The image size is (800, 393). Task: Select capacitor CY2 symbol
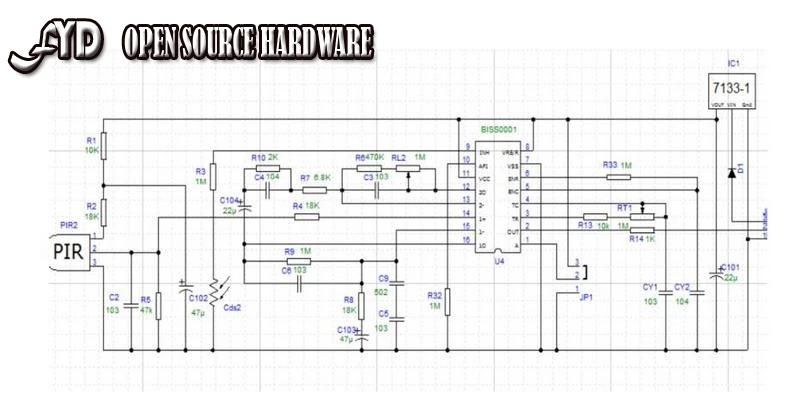(697, 293)
